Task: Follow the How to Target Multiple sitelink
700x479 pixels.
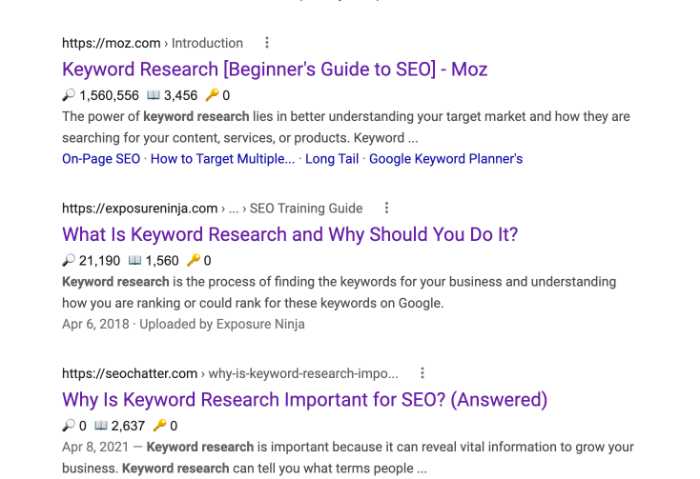Action: [222, 159]
